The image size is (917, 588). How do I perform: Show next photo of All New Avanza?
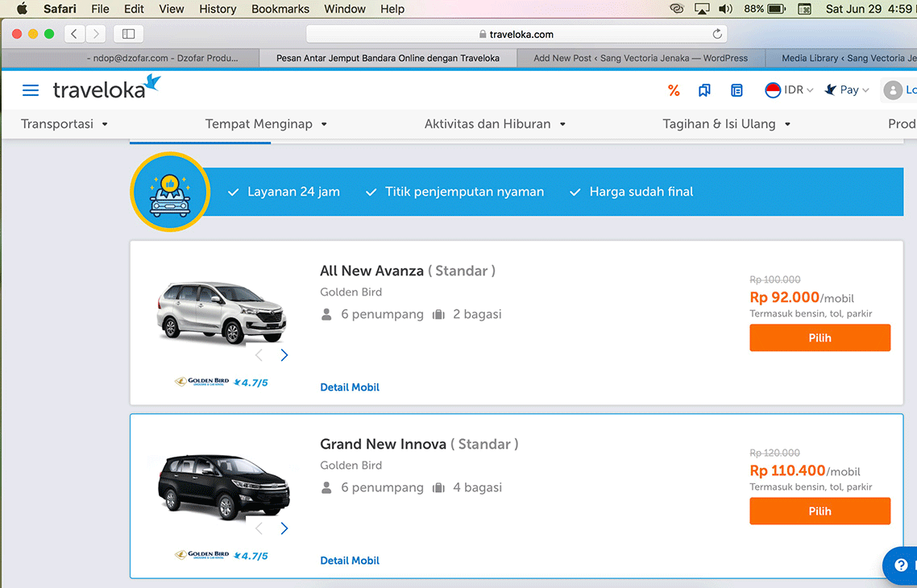point(284,354)
